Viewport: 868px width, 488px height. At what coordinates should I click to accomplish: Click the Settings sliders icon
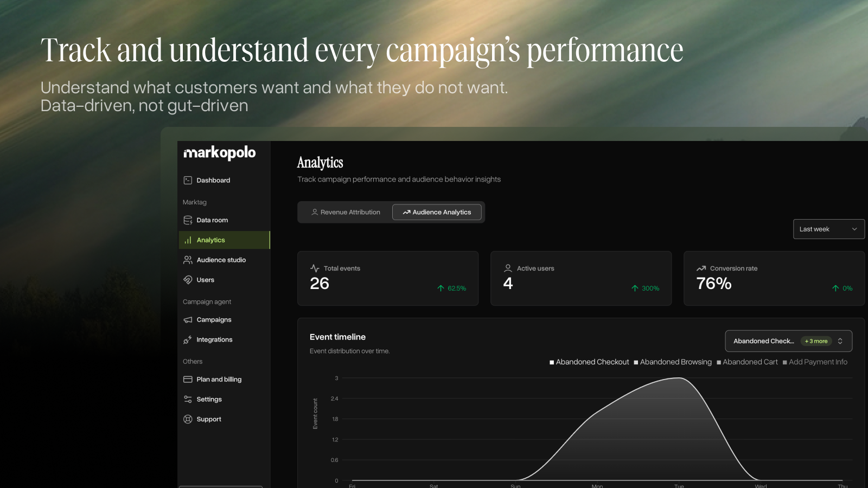[x=188, y=400]
